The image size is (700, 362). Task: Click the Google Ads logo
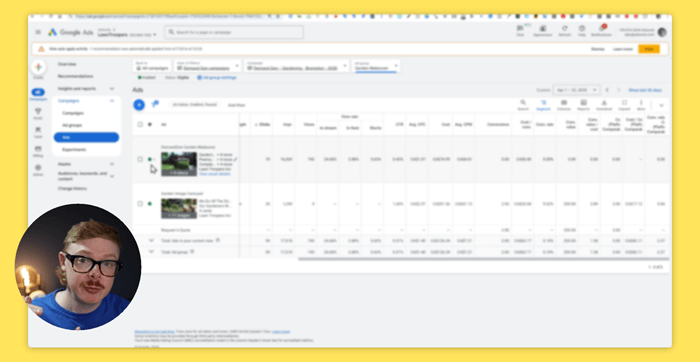tap(70, 32)
